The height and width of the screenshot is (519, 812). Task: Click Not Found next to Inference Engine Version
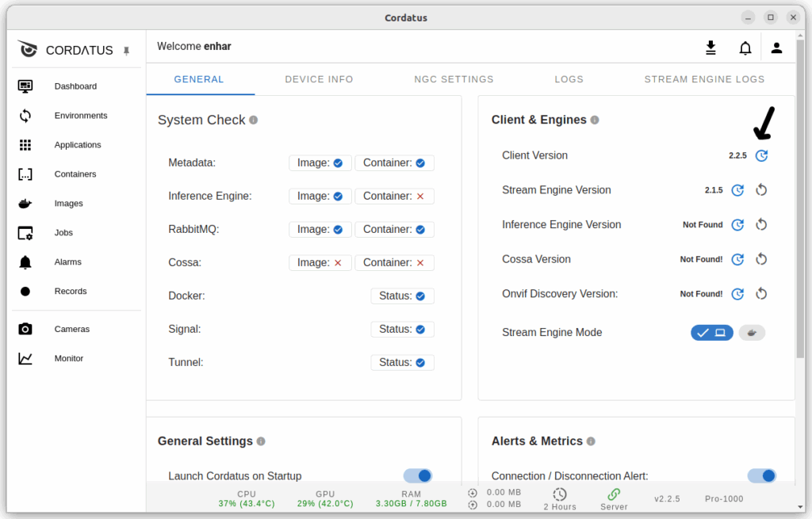tap(703, 224)
